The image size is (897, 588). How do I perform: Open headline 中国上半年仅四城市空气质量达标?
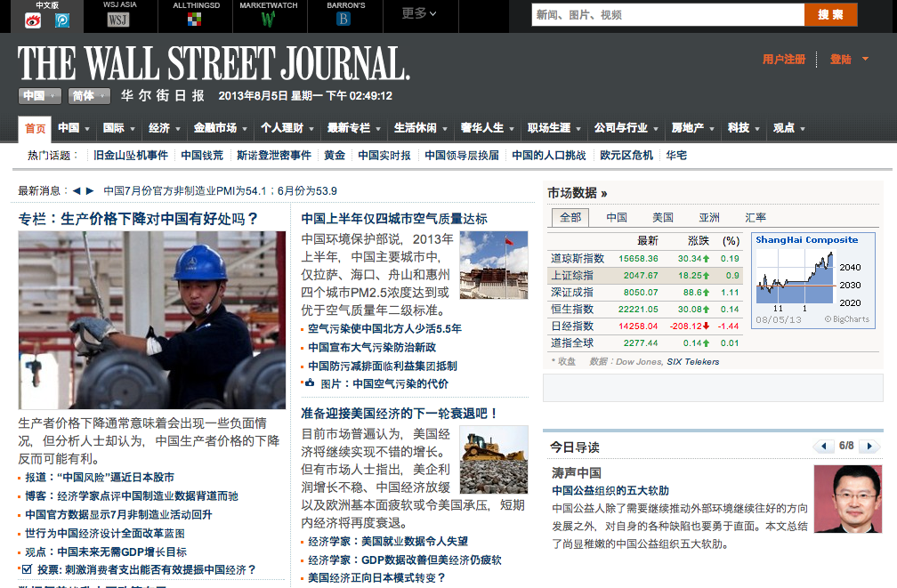coord(394,219)
